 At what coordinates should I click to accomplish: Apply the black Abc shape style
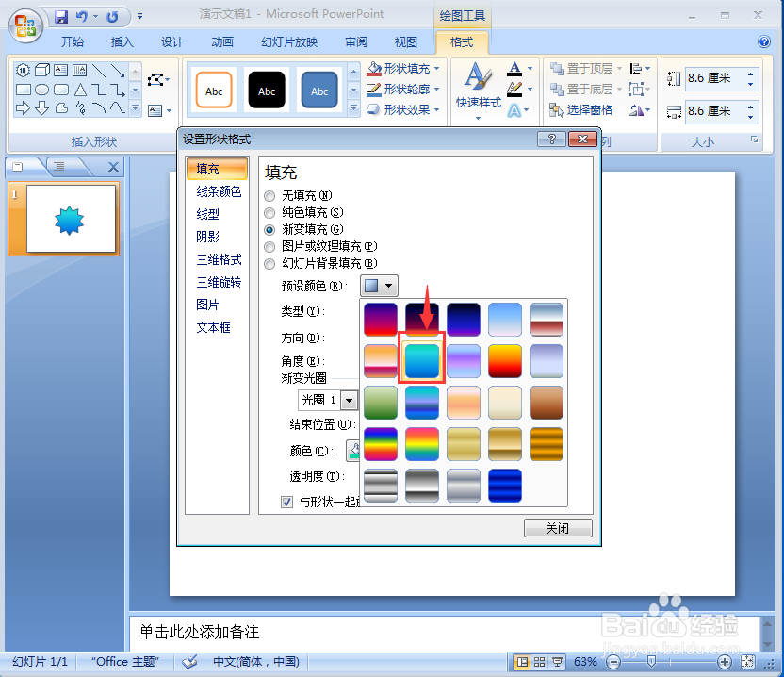coord(267,91)
